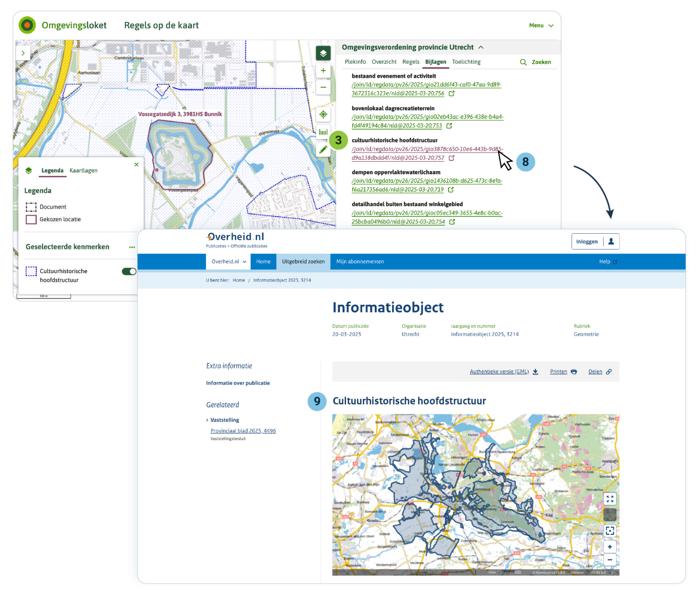Click the user account icon beside Inloggen
This screenshot has height=594, width=700.
pos(611,241)
